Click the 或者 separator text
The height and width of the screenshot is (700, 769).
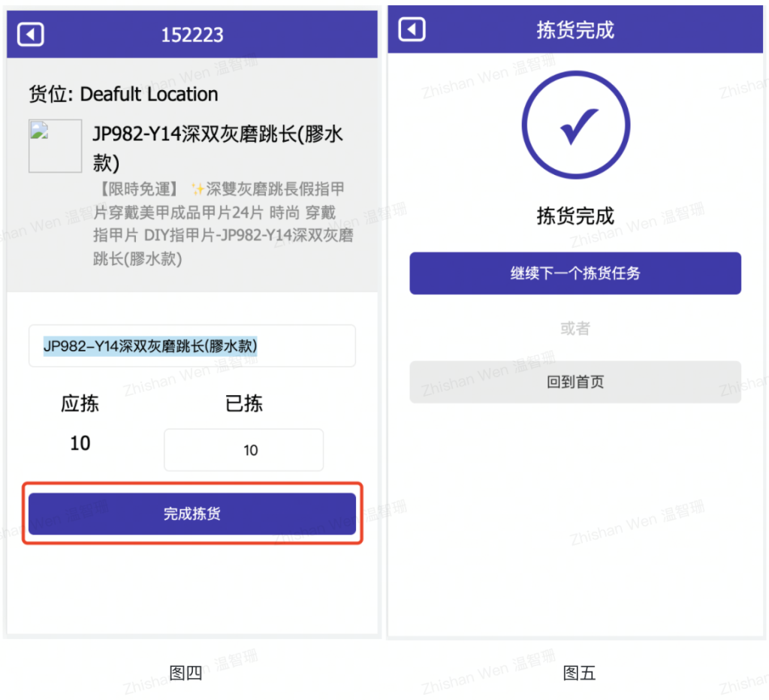(x=574, y=328)
